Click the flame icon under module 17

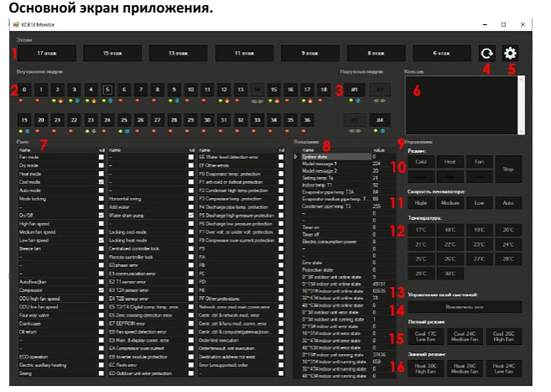click(x=310, y=101)
